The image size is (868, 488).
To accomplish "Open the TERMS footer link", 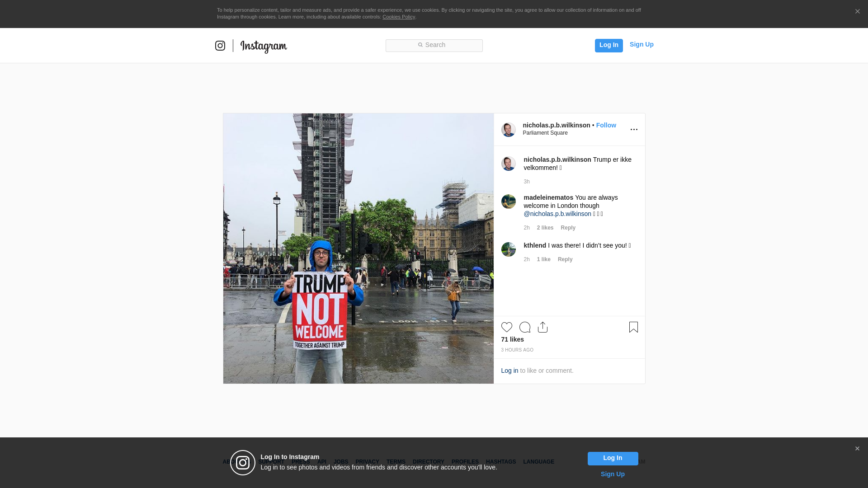I will pyautogui.click(x=396, y=462).
